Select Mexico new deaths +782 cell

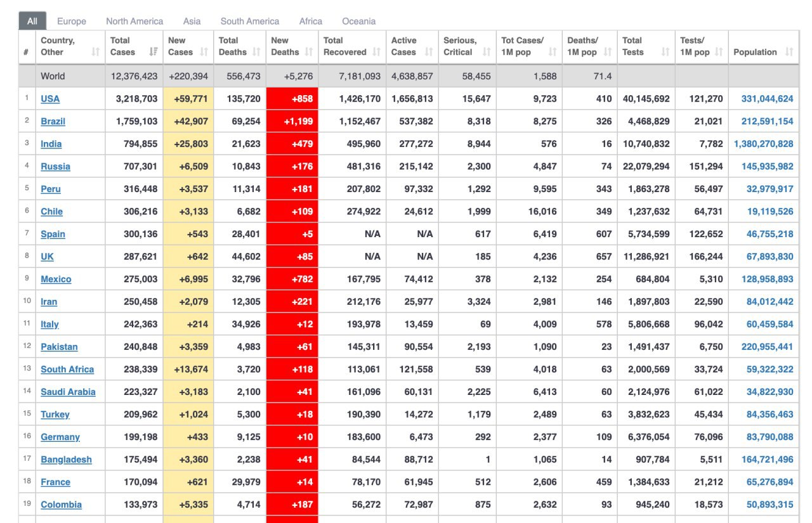pyautogui.click(x=292, y=280)
